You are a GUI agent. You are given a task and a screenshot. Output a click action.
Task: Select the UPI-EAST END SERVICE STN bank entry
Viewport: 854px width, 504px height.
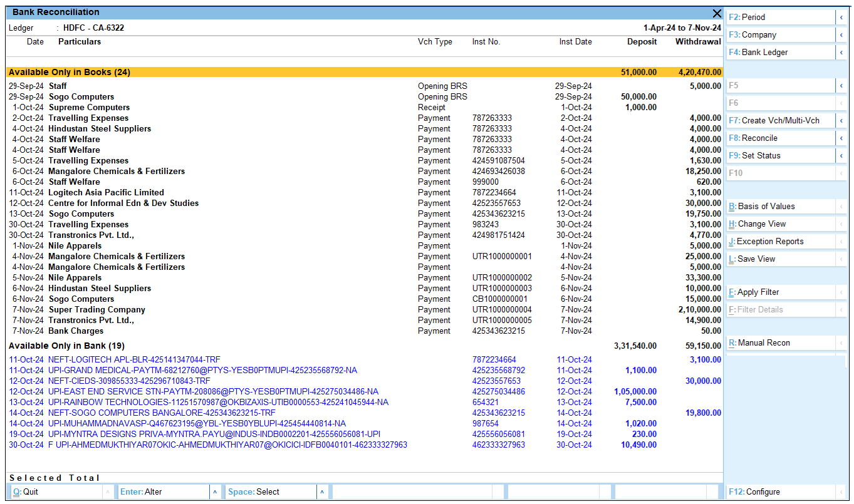pyautogui.click(x=364, y=392)
